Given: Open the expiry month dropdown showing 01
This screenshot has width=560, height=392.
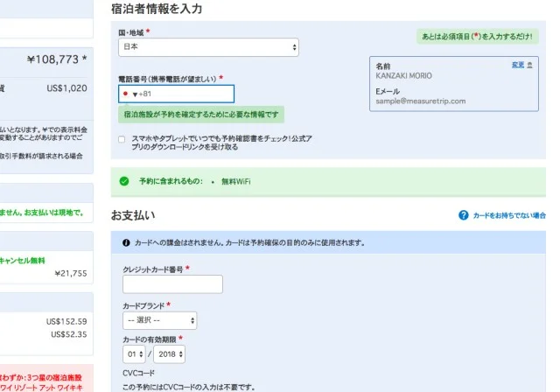Looking at the screenshot, I should coord(134,354).
